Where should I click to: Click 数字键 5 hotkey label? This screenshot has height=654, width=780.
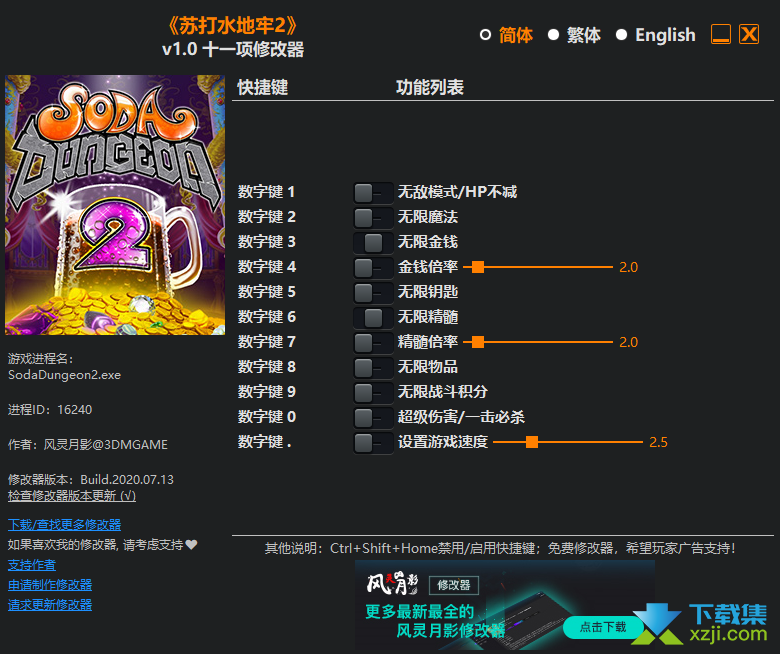pos(266,292)
